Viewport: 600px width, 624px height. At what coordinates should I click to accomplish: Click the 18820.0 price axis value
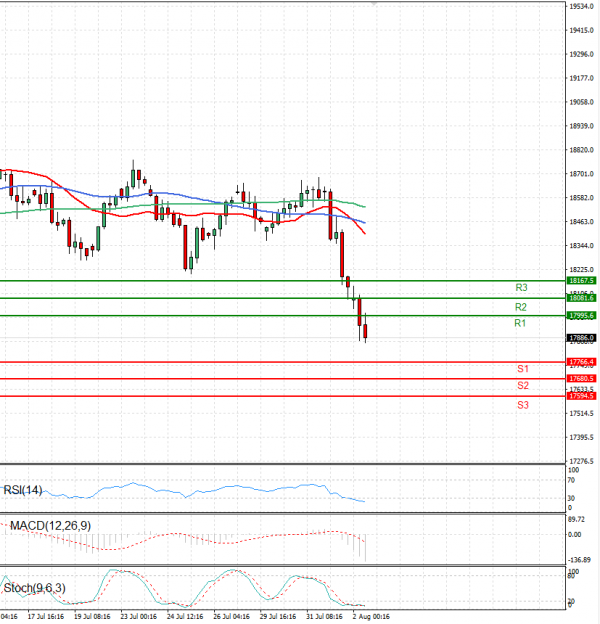pyautogui.click(x=582, y=150)
